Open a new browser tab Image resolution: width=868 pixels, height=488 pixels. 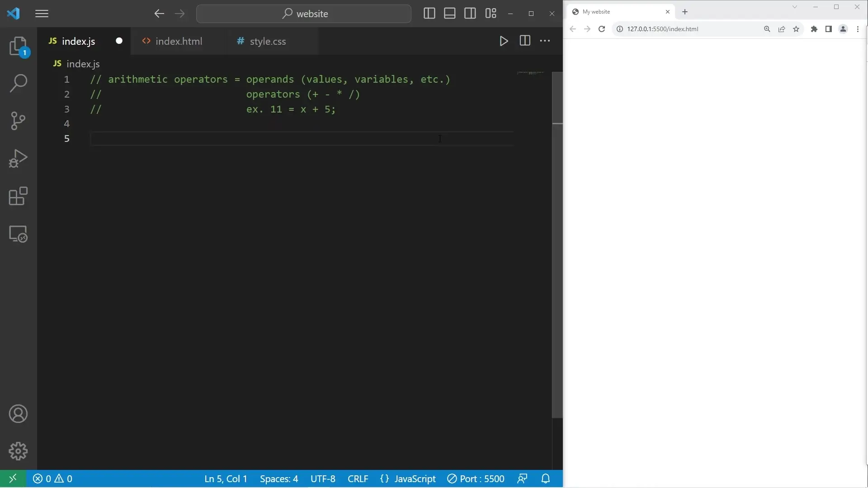(685, 12)
